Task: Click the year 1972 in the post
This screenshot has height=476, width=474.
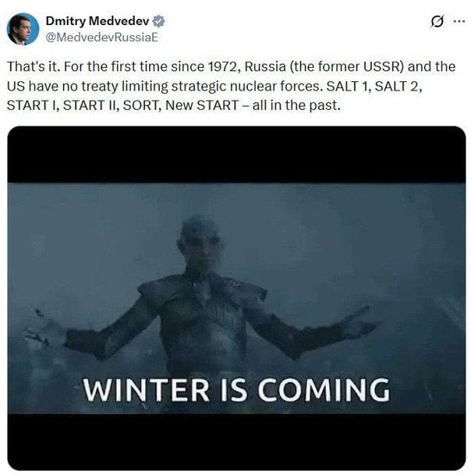Action: pyautogui.click(x=224, y=67)
